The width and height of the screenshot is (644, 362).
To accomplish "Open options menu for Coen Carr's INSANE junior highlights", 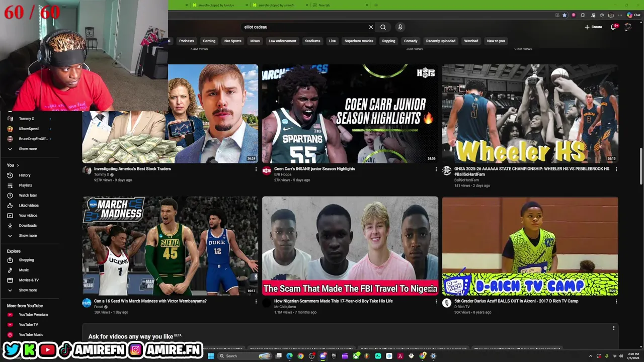I will tap(436, 169).
